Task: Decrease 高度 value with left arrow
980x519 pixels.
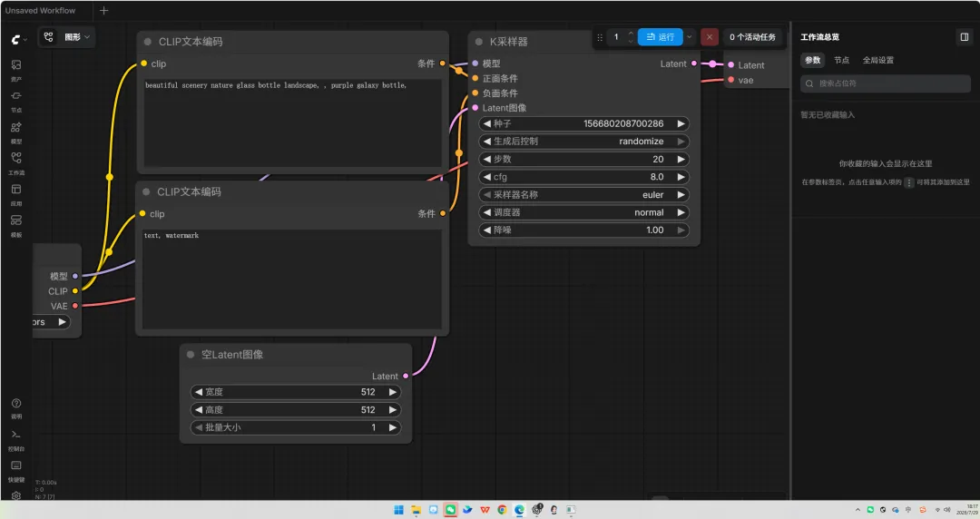Action: 199,409
